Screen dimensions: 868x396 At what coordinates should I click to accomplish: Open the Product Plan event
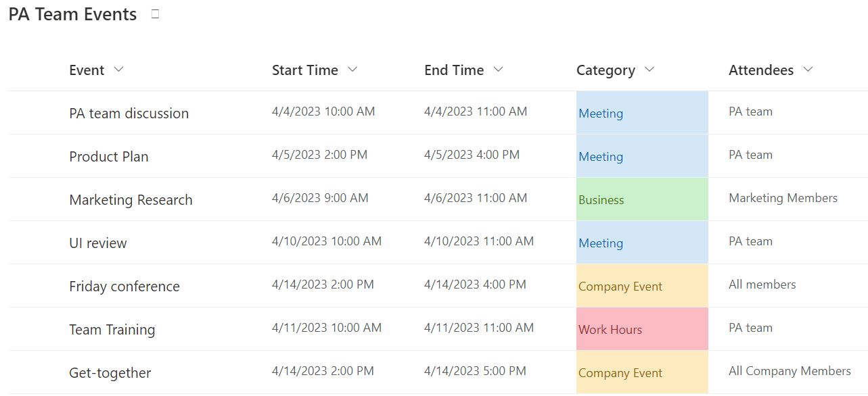108,157
